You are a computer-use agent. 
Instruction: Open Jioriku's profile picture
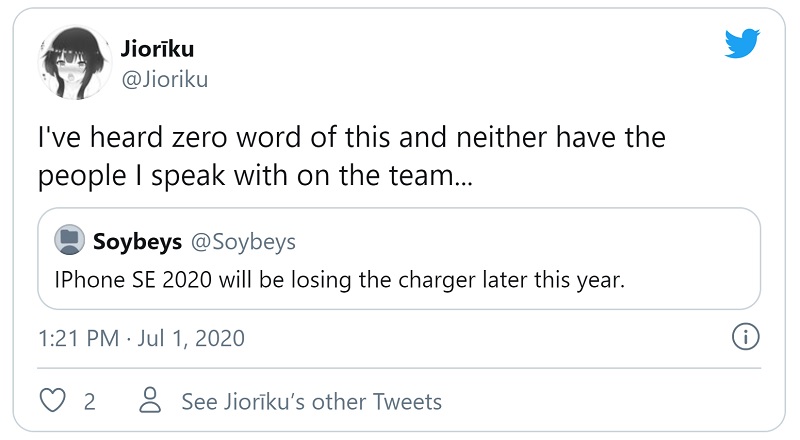pyautogui.click(x=73, y=62)
